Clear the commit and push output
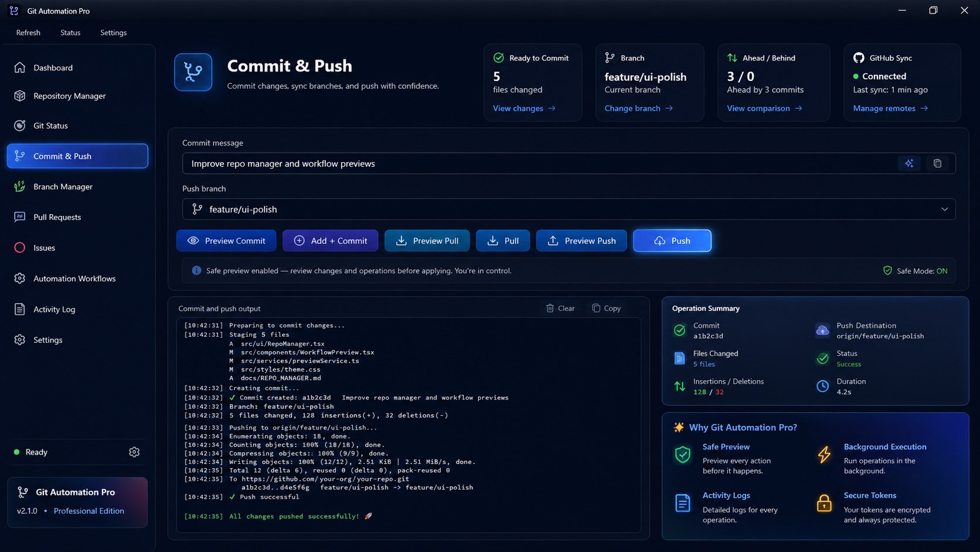 pos(560,308)
